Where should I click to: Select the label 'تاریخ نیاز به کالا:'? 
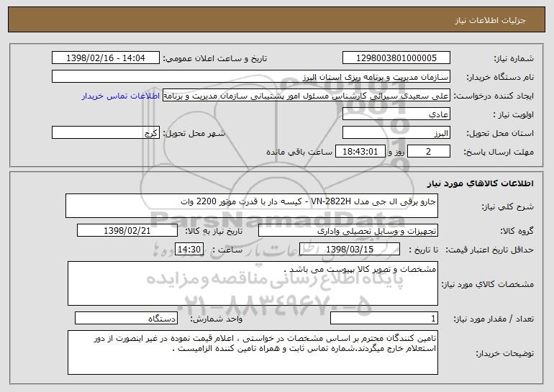[214, 231]
